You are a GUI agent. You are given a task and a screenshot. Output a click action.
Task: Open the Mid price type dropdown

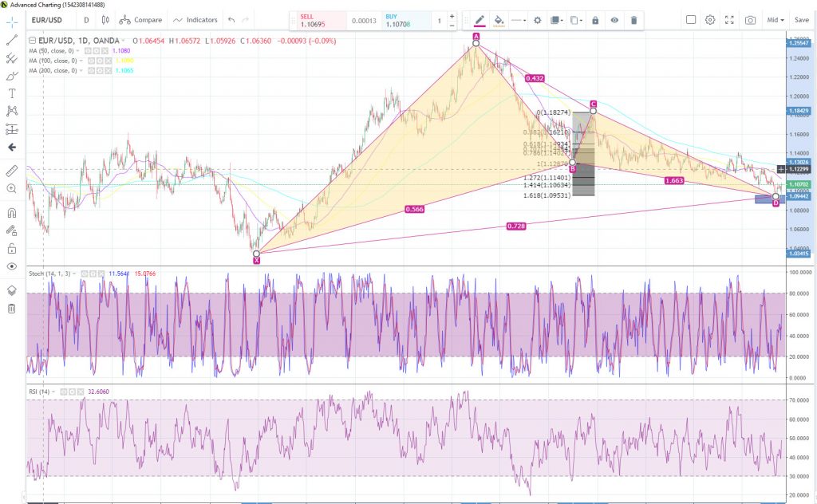(776, 20)
